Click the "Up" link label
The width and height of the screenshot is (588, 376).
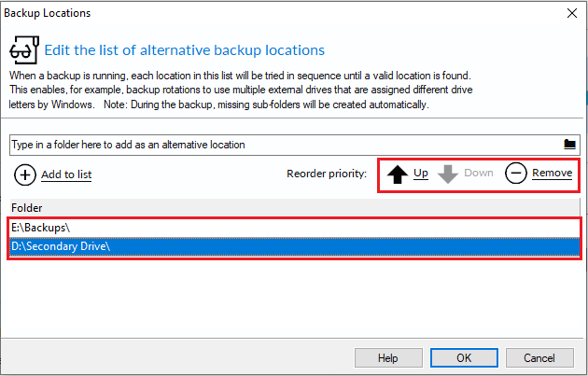pos(421,174)
